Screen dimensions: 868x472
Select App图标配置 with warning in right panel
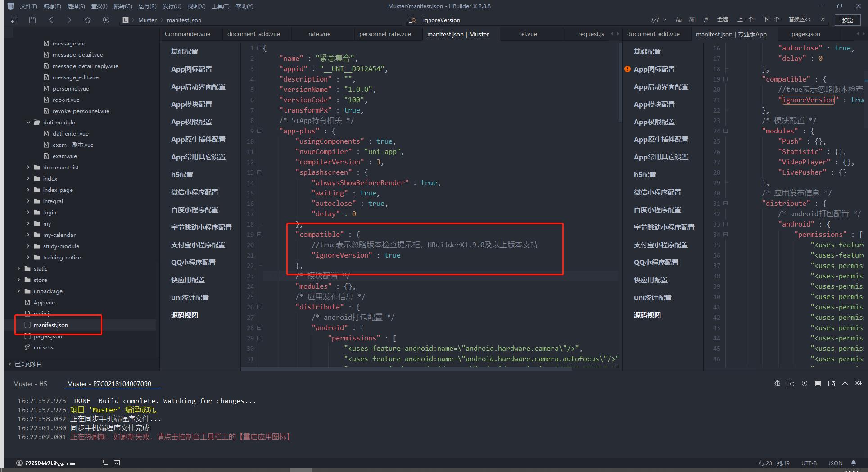(654, 69)
